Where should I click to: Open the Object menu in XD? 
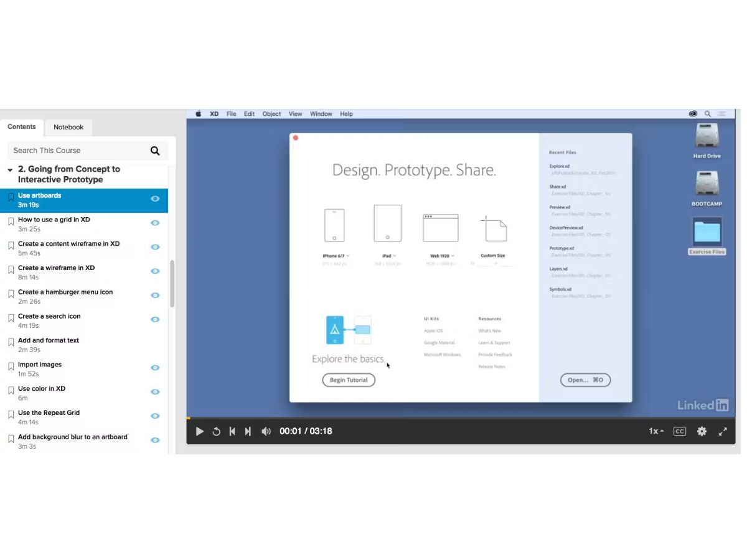click(x=271, y=114)
